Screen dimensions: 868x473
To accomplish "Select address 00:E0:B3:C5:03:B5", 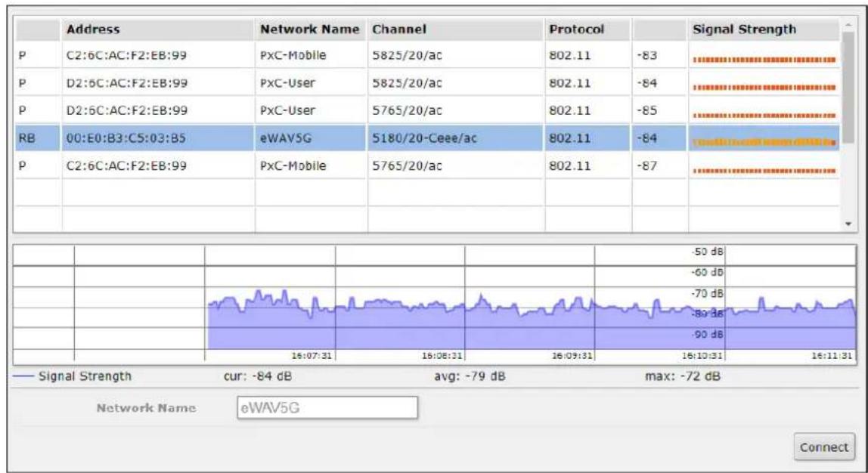I will coord(126,138).
